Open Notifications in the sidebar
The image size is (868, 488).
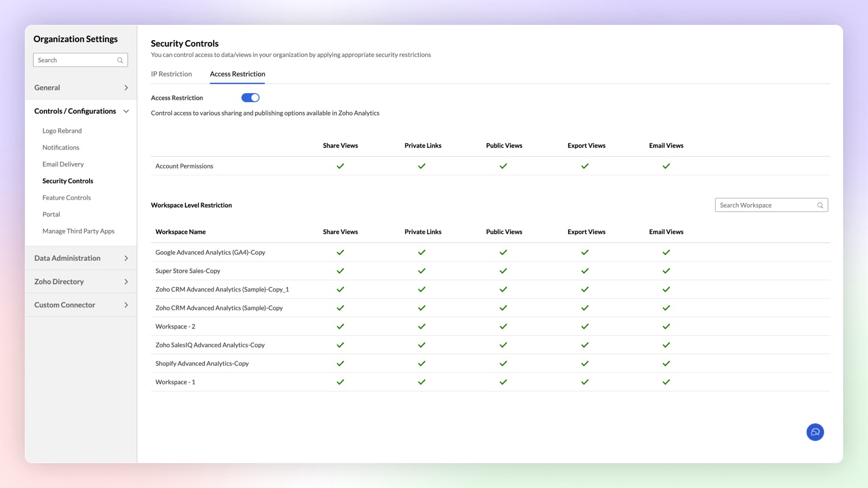point(61,147)
